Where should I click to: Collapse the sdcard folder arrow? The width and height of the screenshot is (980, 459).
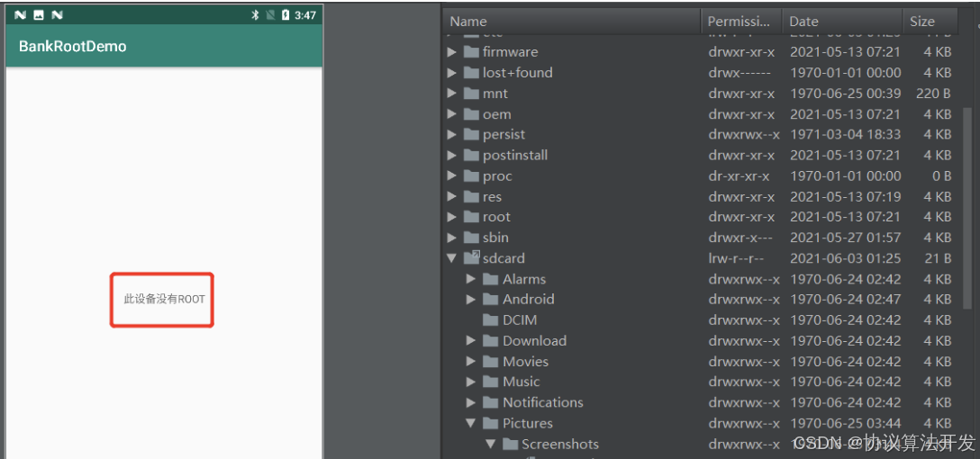[452, 258]
